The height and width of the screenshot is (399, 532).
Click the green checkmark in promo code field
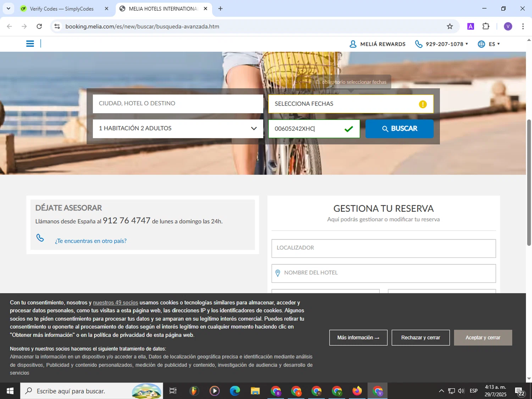coord(349,129)
